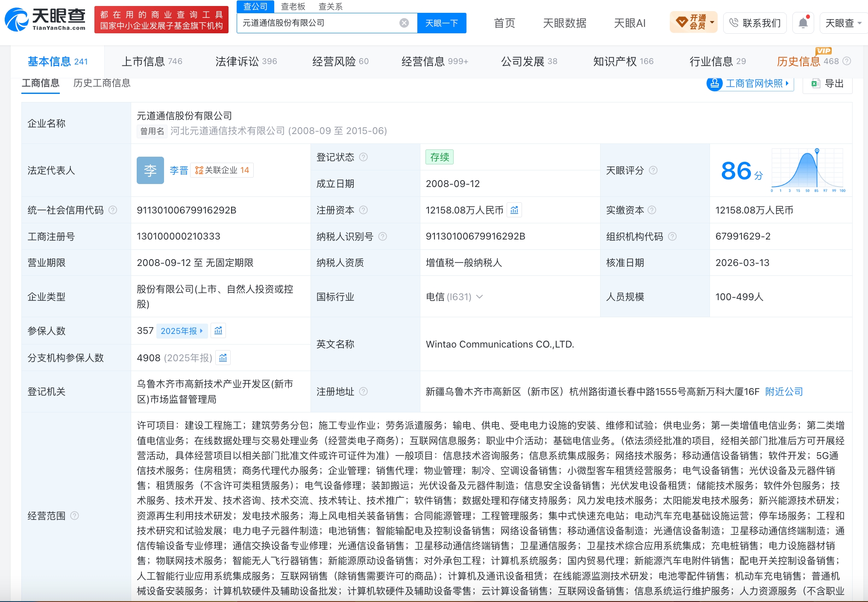
Task: Open 天眼数据 in the top navigation
Action: point(564,23)
